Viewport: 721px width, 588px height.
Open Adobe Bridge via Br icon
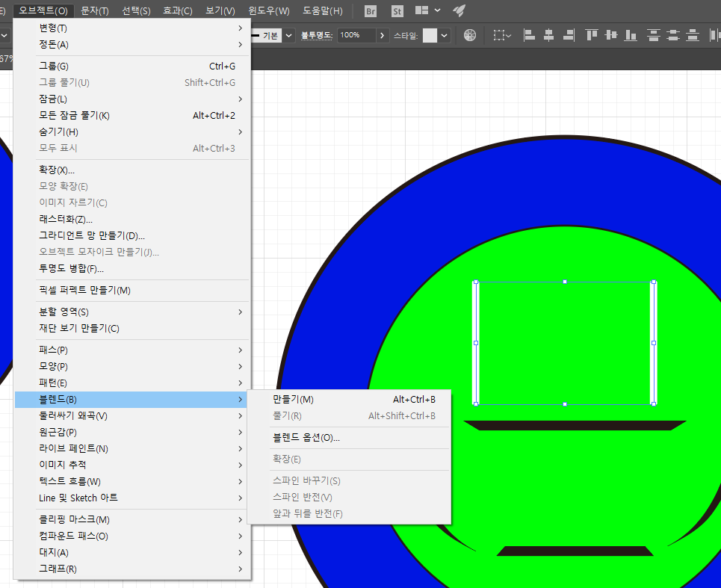[x=370, y=11]
